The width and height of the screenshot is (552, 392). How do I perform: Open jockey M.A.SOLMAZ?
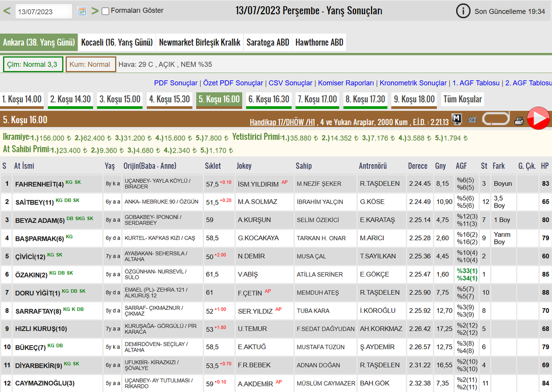click(257, 202)
